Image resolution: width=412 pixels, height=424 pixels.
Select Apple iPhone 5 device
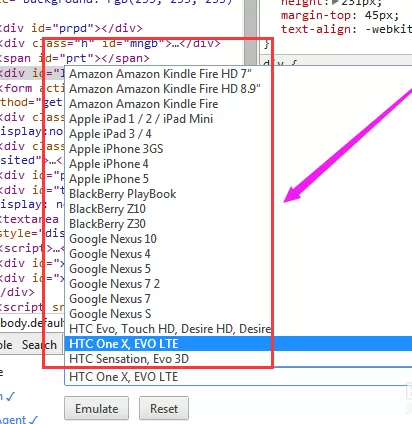pos(238,179)
